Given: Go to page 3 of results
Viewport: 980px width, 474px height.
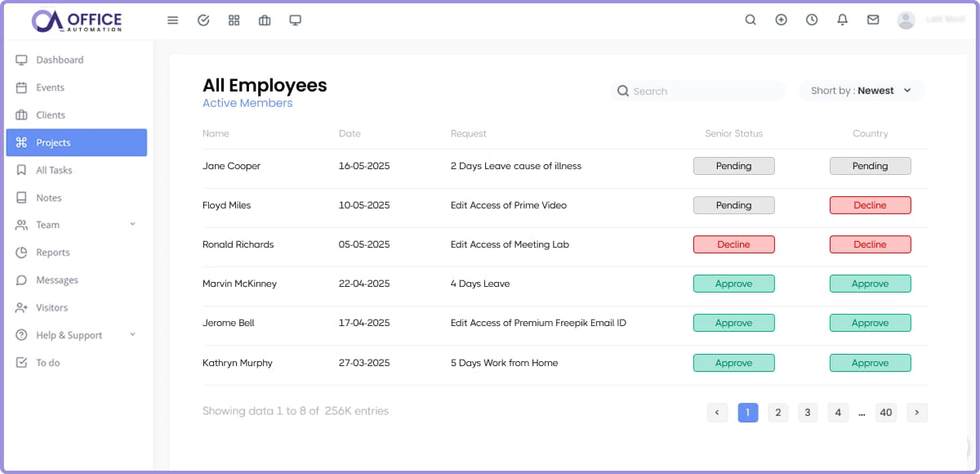Looking at the screenshot, I should tap(808, 413).
